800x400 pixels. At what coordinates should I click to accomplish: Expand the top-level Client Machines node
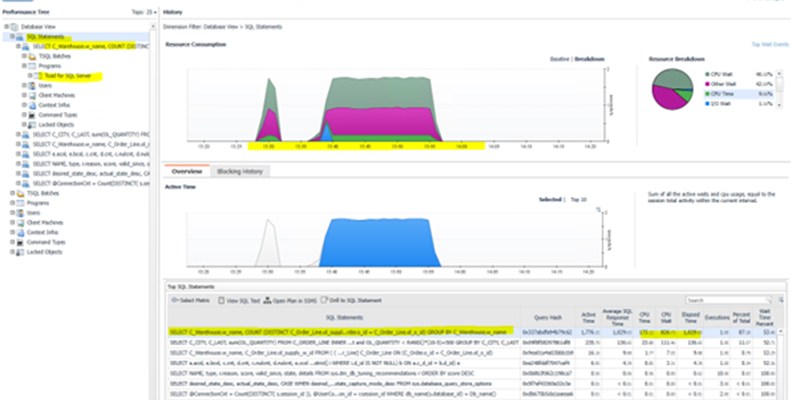point(12,222)
